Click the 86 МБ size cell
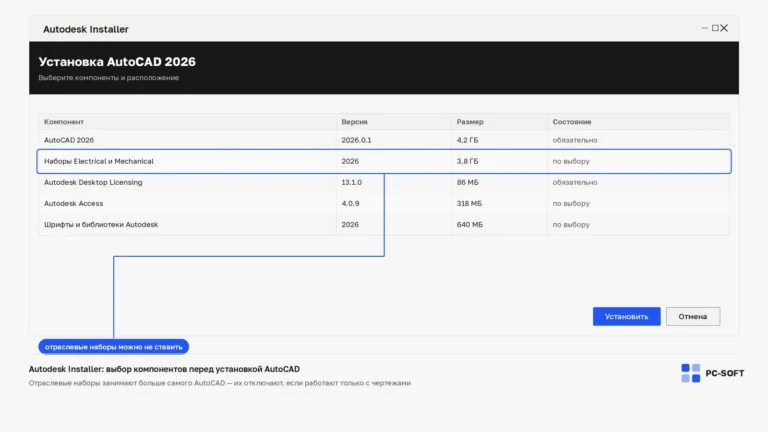Viewport: 768px width, 432px height. 467,182
